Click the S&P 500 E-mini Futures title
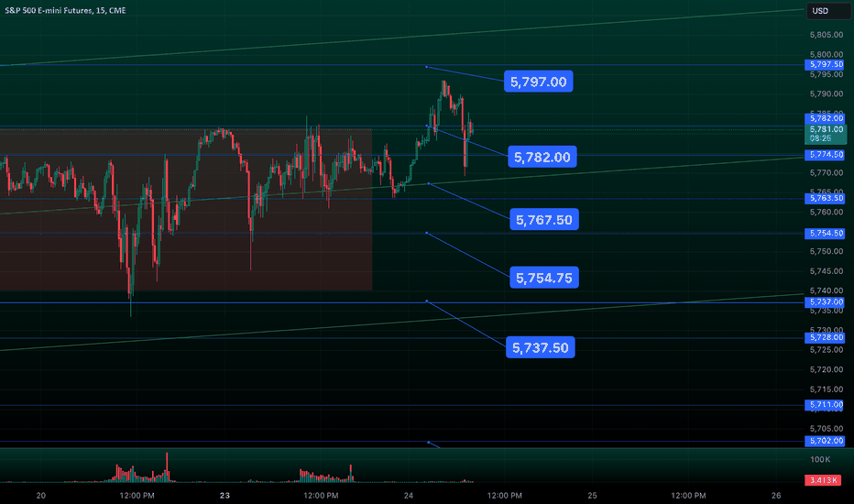Screen dimensions: 854x504 (x=65, y=10)
